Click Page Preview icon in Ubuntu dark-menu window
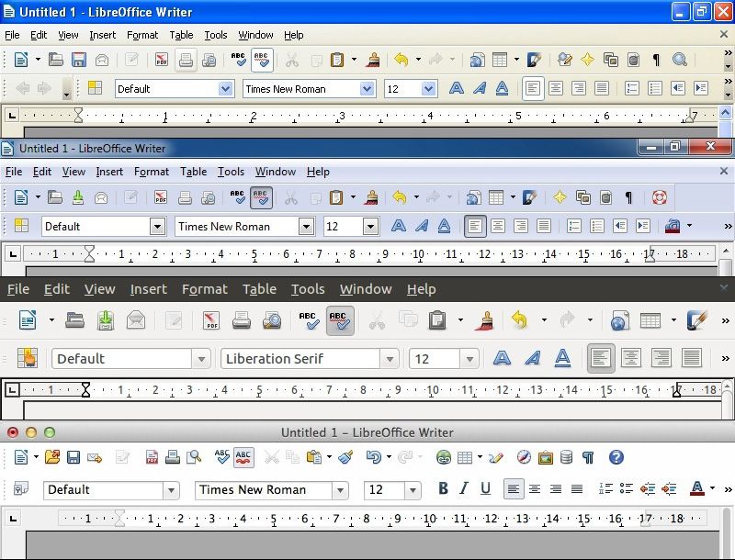Viewport: 735px width, 560px height. 272,320
